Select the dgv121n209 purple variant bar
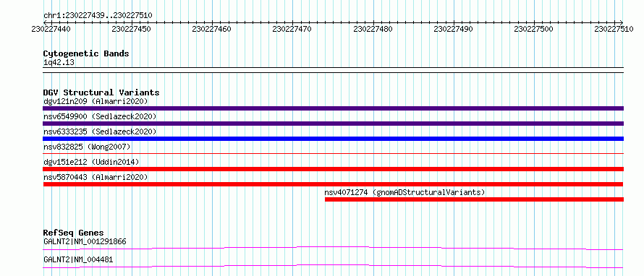Image resolution: width=644 pixels, height=276 pixels. (x=333, y=108)
